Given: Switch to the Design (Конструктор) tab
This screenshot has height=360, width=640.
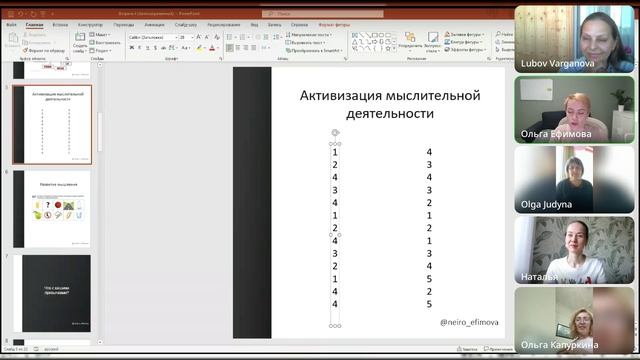Looking at the screenshot, I should click(x=90, y=25).
